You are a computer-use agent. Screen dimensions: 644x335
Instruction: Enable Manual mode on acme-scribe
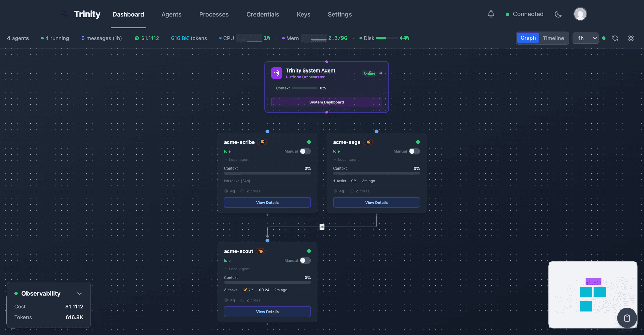[x=305, y=151]
